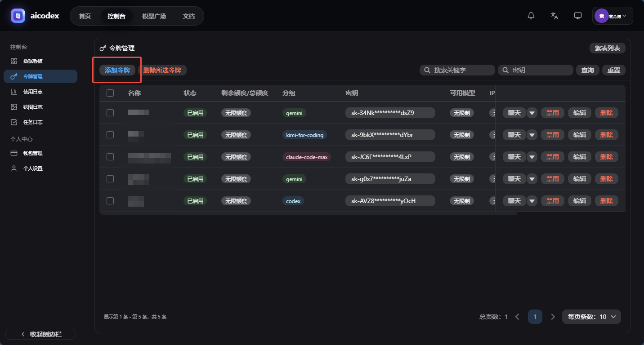Screen dimensions: 644x345
Task: Click the notification bell icon
Action: pyautogui.click(x=531, y=16)
